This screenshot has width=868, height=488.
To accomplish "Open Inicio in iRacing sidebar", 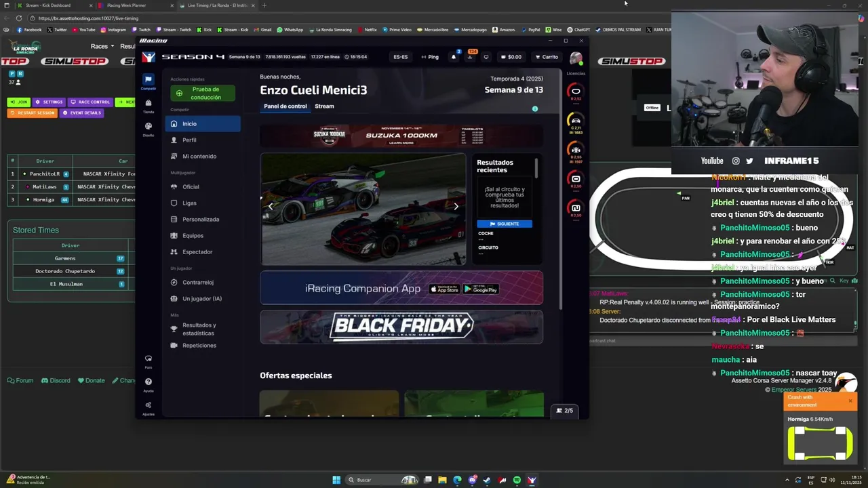I will (203, 124).
